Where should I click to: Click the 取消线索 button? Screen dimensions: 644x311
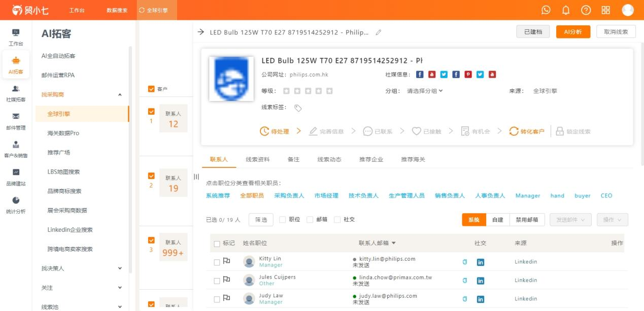(616, 32)
